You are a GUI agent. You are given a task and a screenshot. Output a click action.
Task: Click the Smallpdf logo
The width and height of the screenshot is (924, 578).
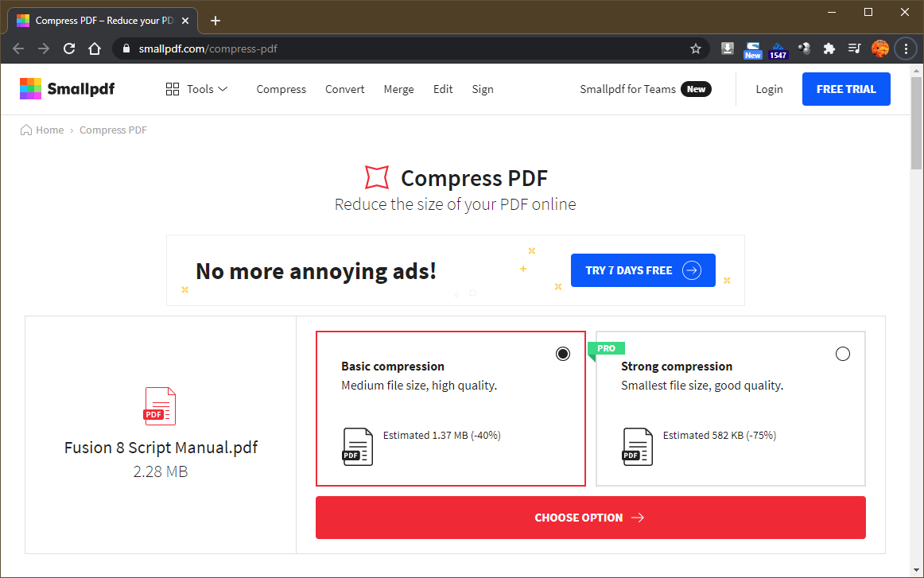pos(67,89)
